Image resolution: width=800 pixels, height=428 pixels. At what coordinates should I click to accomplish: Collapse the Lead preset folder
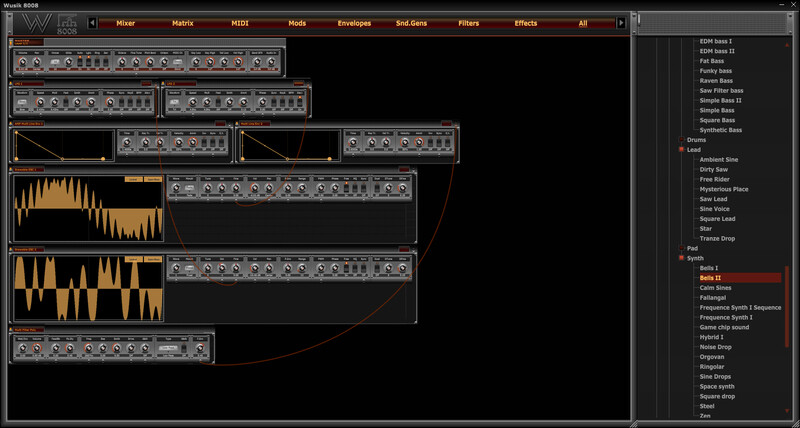(x=681, y=150)
